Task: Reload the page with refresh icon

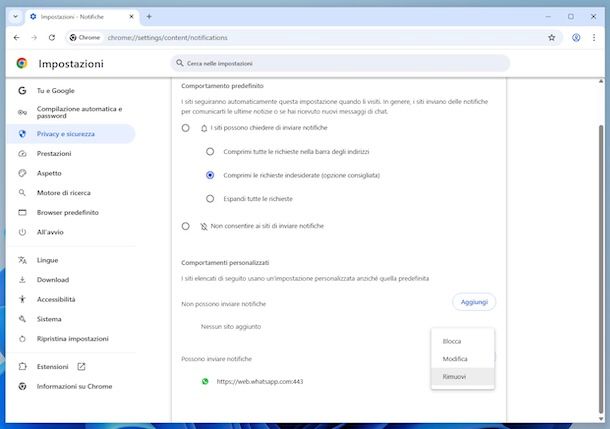Action: [x=54, y=38]
